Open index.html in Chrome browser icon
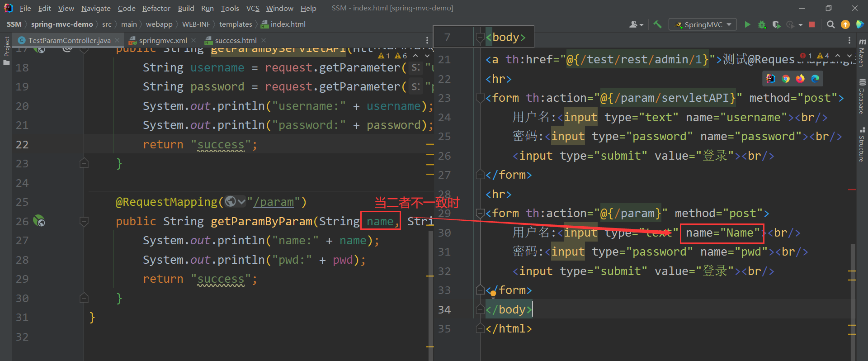Viewport: 868px width, 361px height. coord(786,79)
